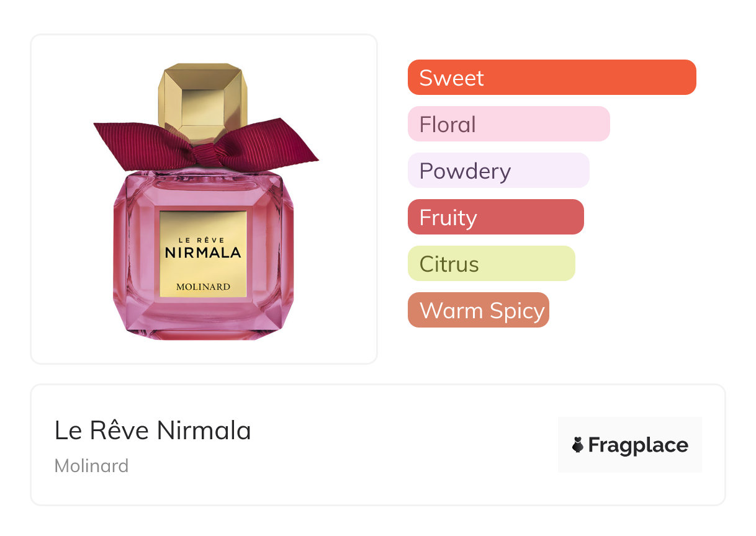The image size is (756, 536).
Task: Click MOLINARD text on the bottle label
Action: 203,287
